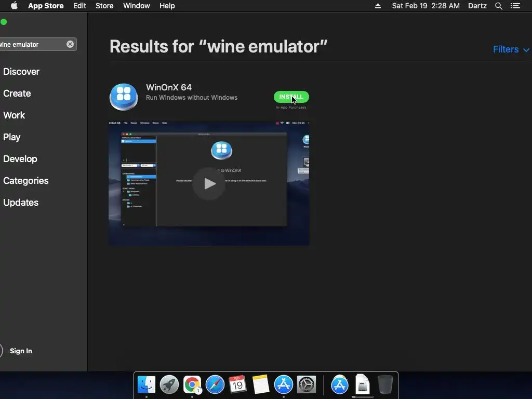Open the Apple menu
Viewport: 532px width, 399px height.
[x=14, y=6]
